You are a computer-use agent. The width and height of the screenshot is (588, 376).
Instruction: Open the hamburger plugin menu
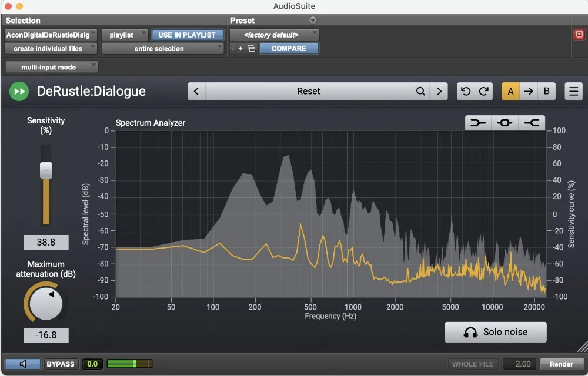tap(574, 92)
